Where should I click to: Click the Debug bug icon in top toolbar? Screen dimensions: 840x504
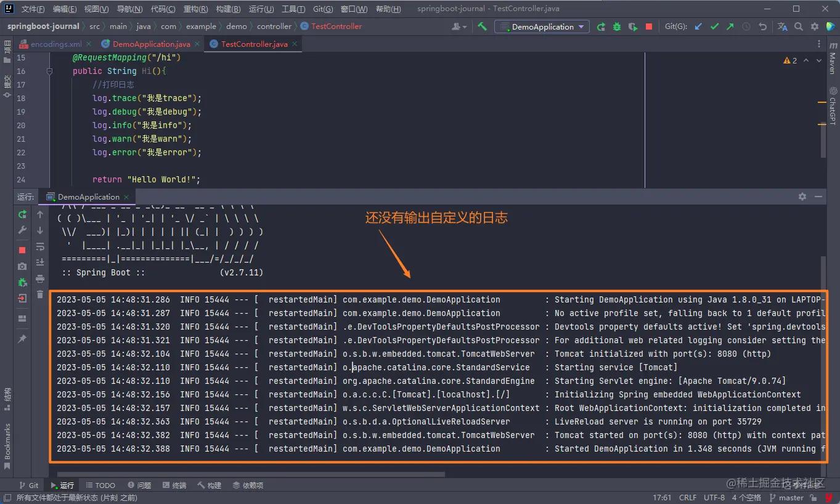point(617,26)
